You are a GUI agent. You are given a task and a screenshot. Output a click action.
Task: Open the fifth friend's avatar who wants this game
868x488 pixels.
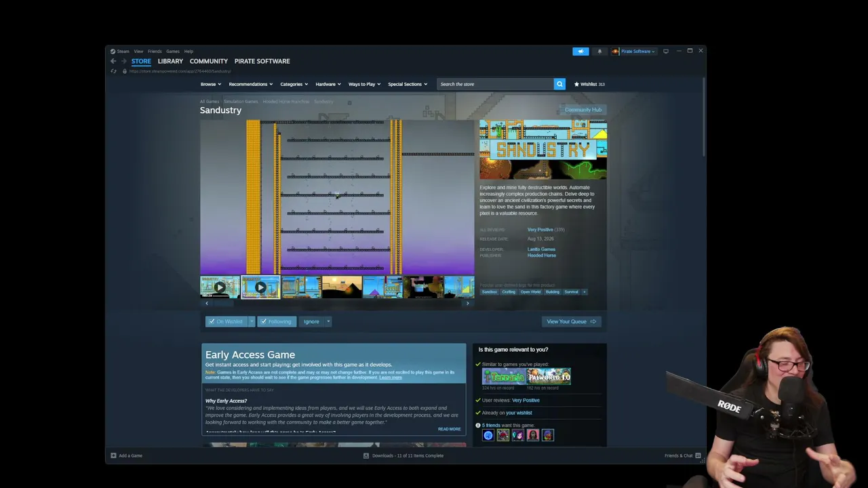[x=547, y=435]
